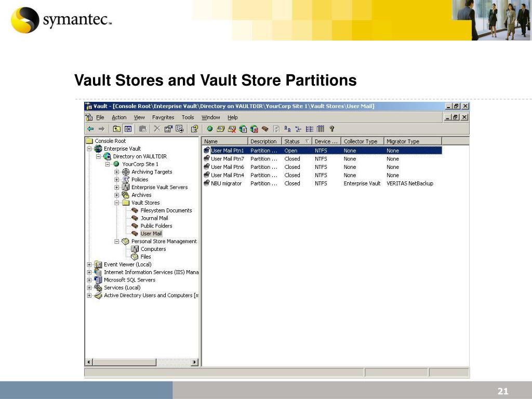Select the User Mail Ptn6 row

[322, 167]
